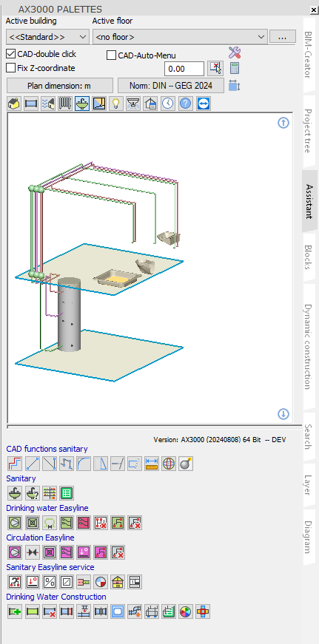Screen dimensions: 319x644
Task: Click the pick-coordinate cursor icon beside 0.00
Action: [x=215, y=68]
